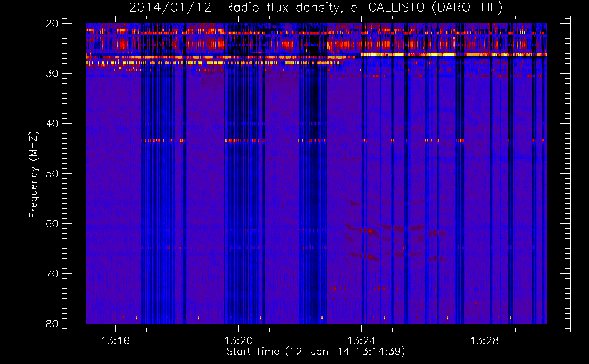Click the 'Frequency (MHZ)' axis label
This screenshot has height=364, width=589.
[x=33, y=175]
